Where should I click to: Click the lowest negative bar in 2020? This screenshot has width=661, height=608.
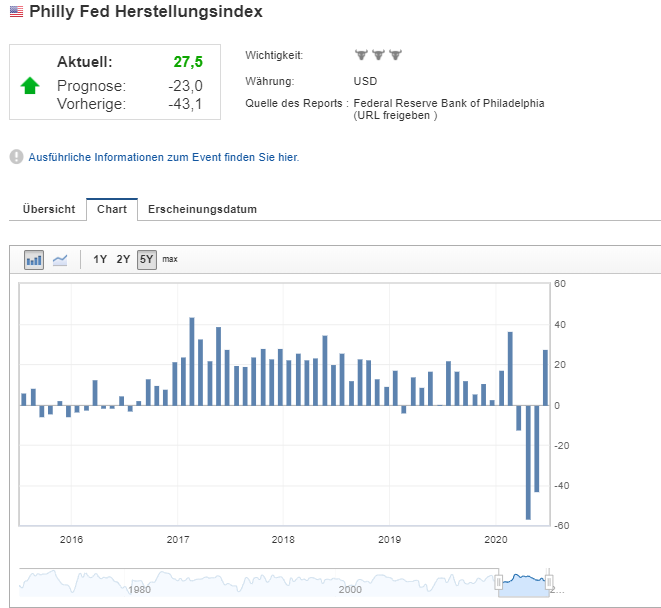[x=528, y=463]
